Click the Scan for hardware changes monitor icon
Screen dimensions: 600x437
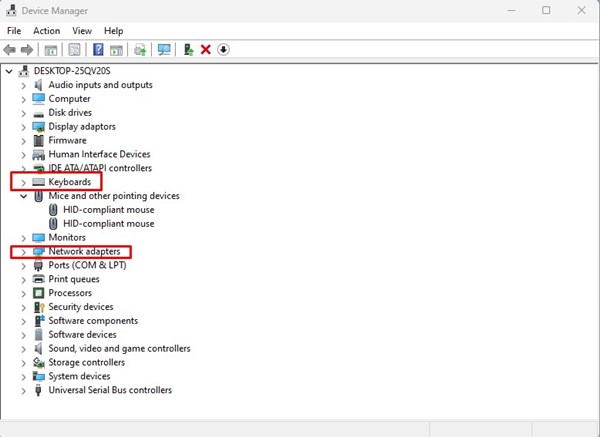(164, 50)
